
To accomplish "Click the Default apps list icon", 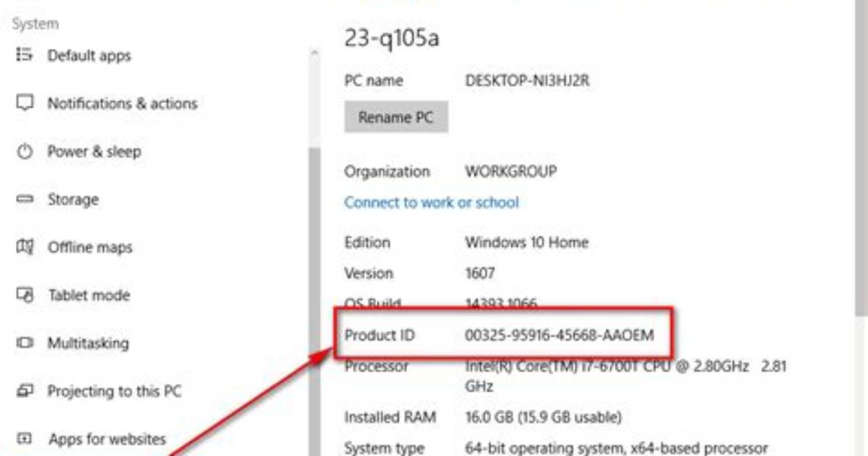I will 25,55.
